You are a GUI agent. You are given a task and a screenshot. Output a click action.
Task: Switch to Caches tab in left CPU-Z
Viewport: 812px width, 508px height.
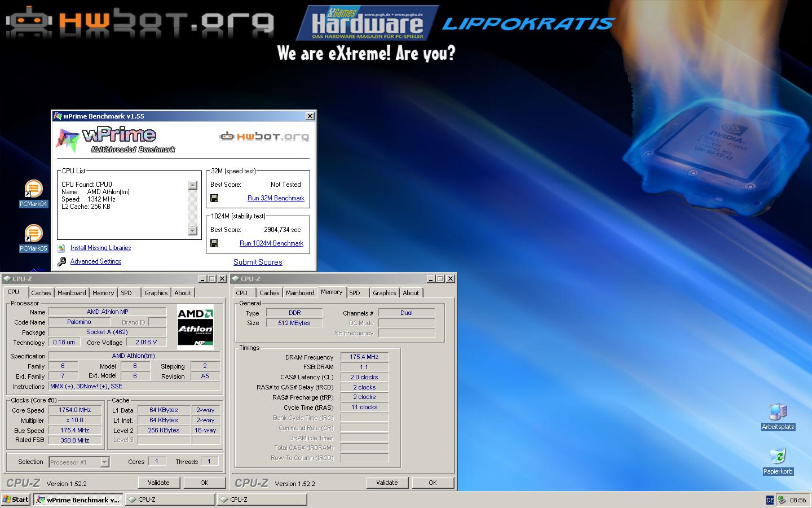click(41, 293)
